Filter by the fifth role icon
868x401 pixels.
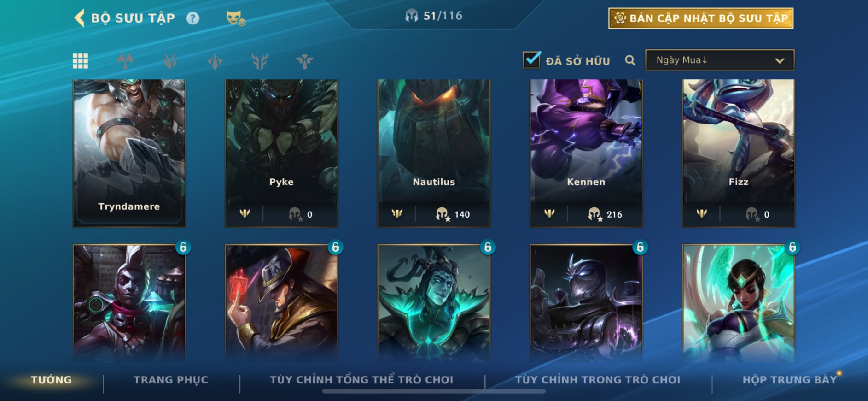click(304, 61)
